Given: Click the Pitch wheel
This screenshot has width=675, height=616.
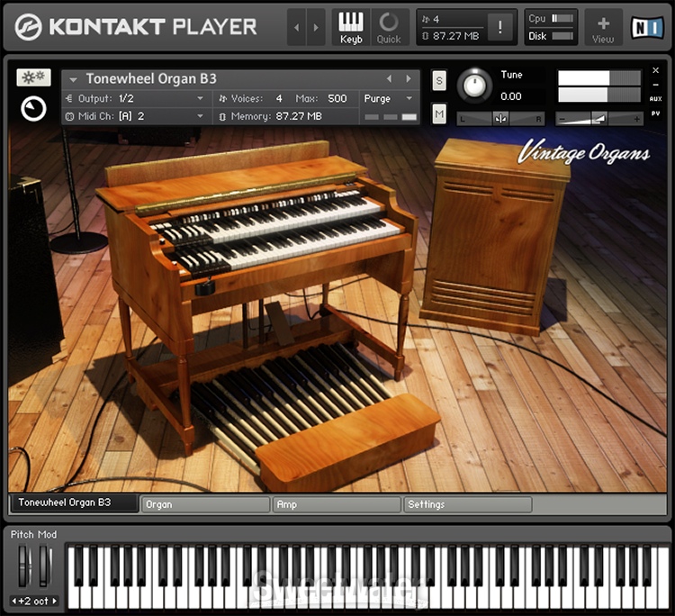Looking at the screenshot, I should coord(22,566).
